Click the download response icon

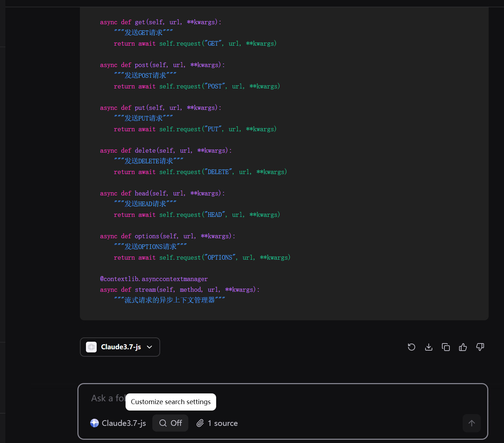pyautogui.click(x=428, y=347)
